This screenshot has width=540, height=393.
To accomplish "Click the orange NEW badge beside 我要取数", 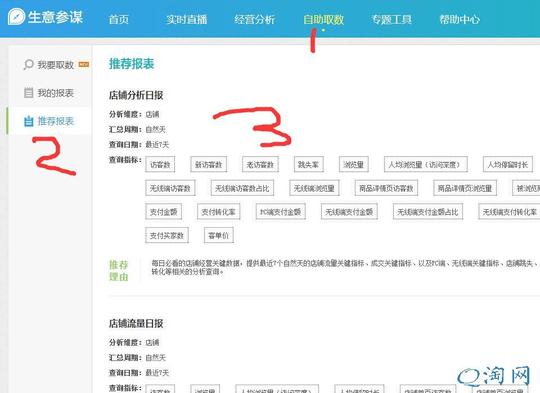I will pyautogui.click(x=84, y=64).
